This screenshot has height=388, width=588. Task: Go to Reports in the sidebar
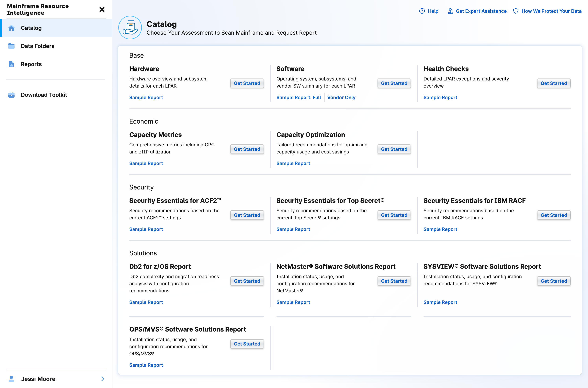(56, 64)
